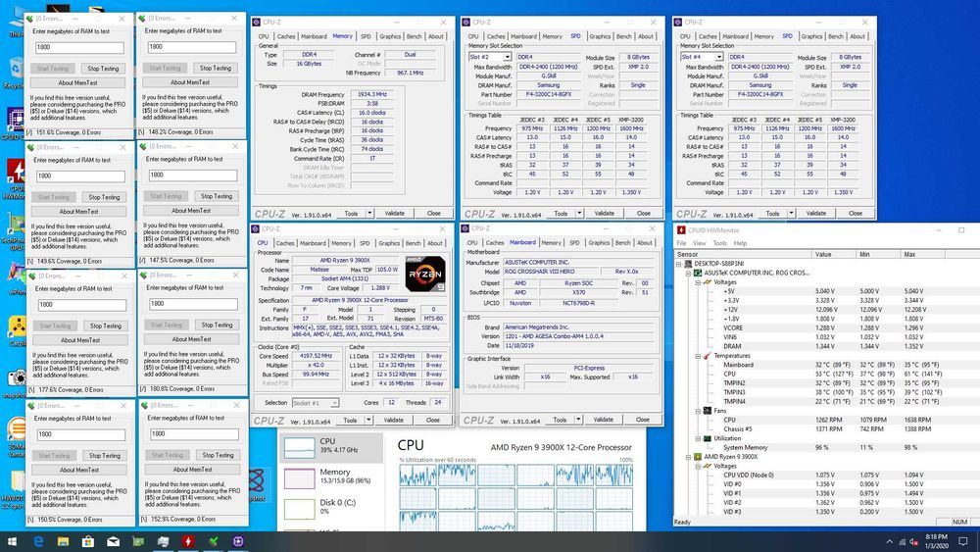Collapse the ASUSTeK COMPUTER INC. node
The image size is (980, 552).
coord(688,274)
